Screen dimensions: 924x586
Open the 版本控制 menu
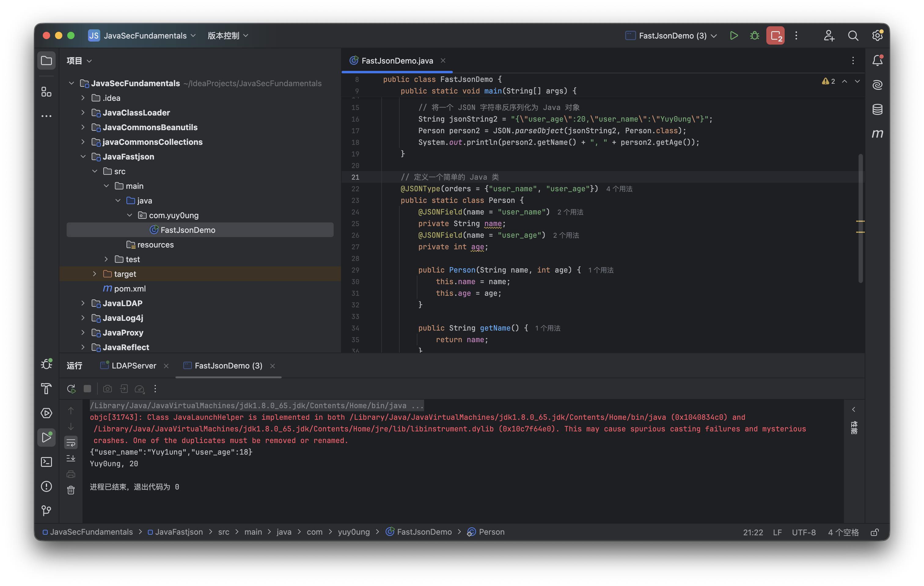tap(228, 36)
